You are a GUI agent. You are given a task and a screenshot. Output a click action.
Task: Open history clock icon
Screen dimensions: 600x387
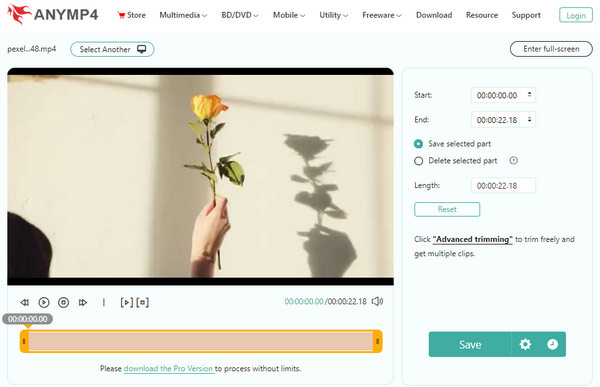552,345
